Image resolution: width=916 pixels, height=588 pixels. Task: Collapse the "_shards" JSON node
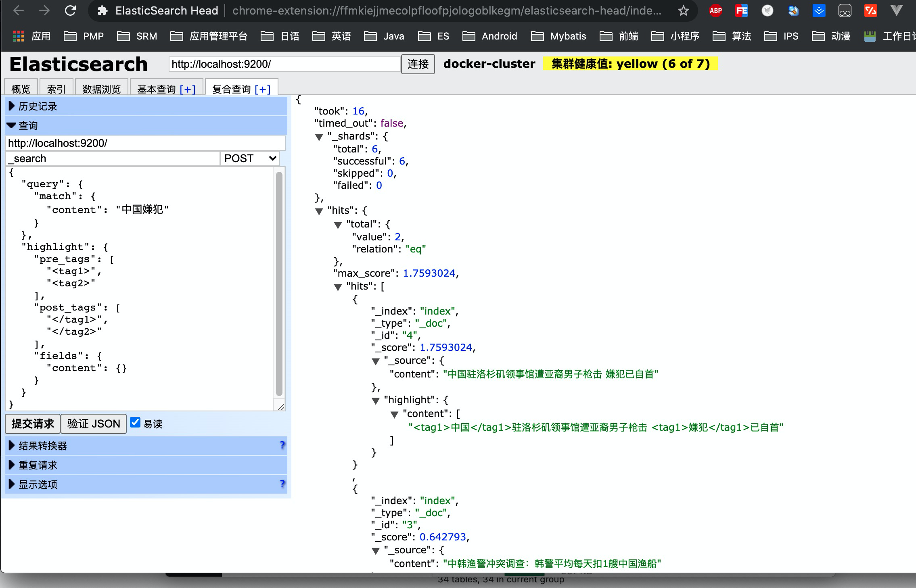point(319,137)
